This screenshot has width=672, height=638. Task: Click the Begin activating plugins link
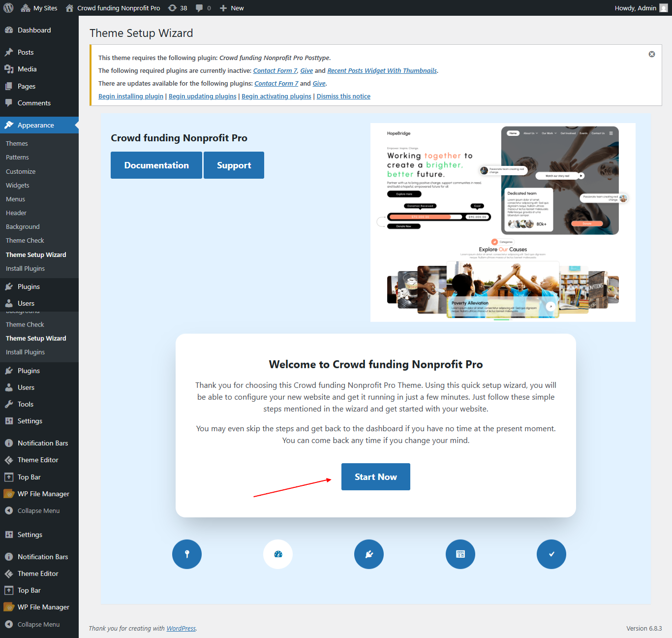[x=276, y=96]
